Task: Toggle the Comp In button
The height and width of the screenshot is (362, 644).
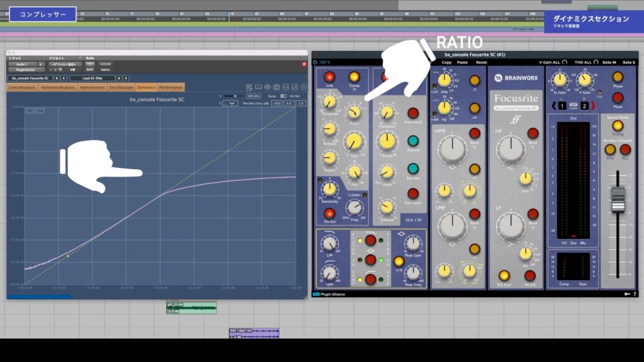Action: coord(354,77)
